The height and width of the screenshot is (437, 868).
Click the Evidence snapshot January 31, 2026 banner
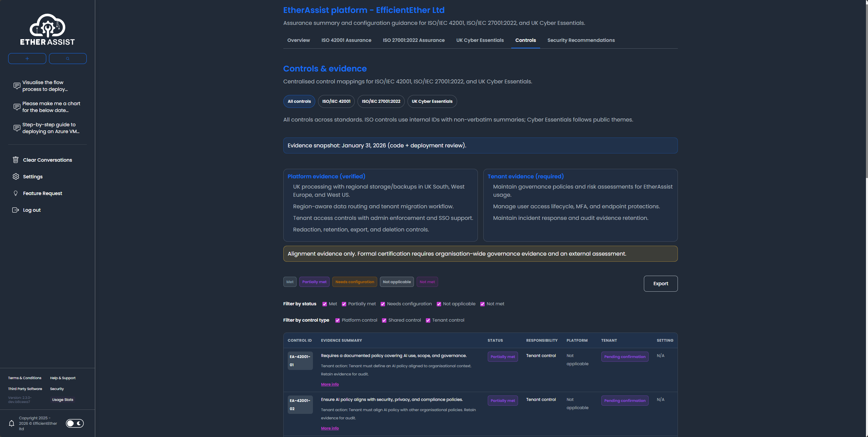(480, 146)
